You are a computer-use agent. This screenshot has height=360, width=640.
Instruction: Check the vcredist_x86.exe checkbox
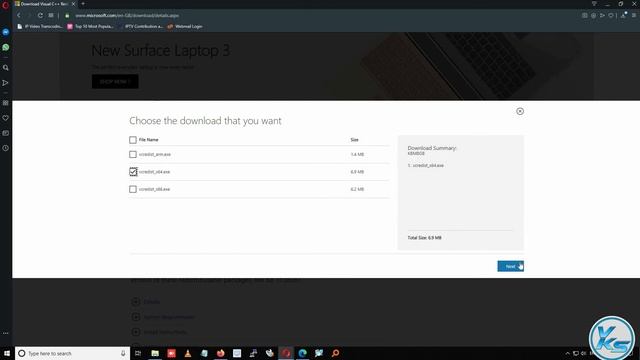tap(133, 189)
